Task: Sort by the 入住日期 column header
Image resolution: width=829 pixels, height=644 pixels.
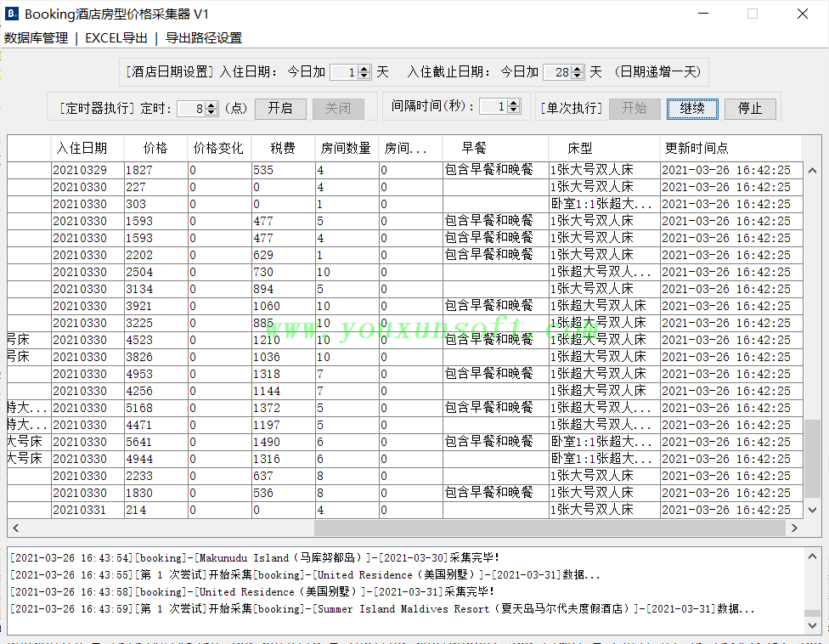Action: click(87, 148)
